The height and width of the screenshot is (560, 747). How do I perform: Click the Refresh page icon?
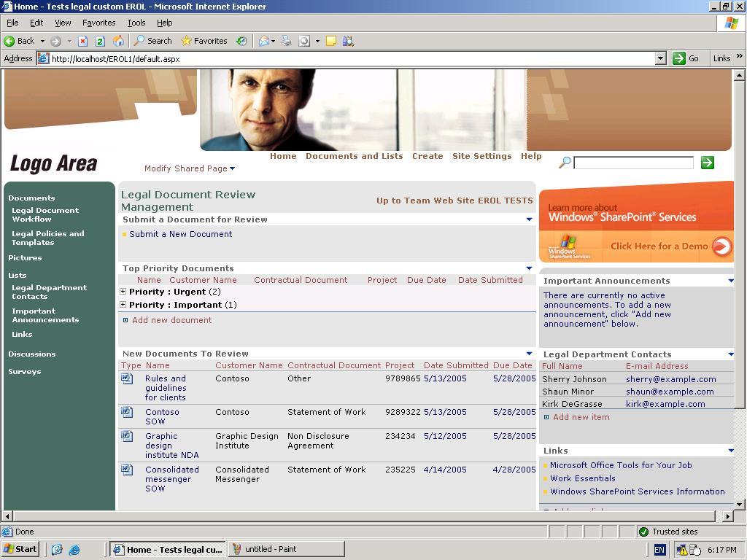(100, 41)
